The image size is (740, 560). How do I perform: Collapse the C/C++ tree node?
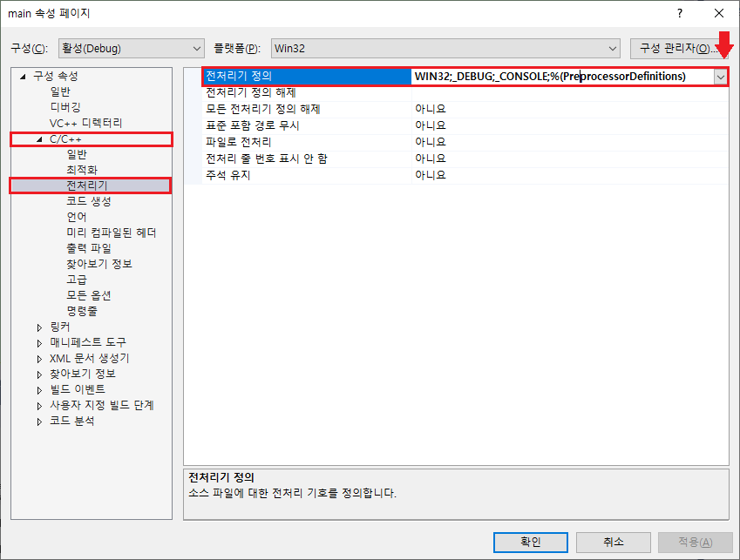point(39,139)
